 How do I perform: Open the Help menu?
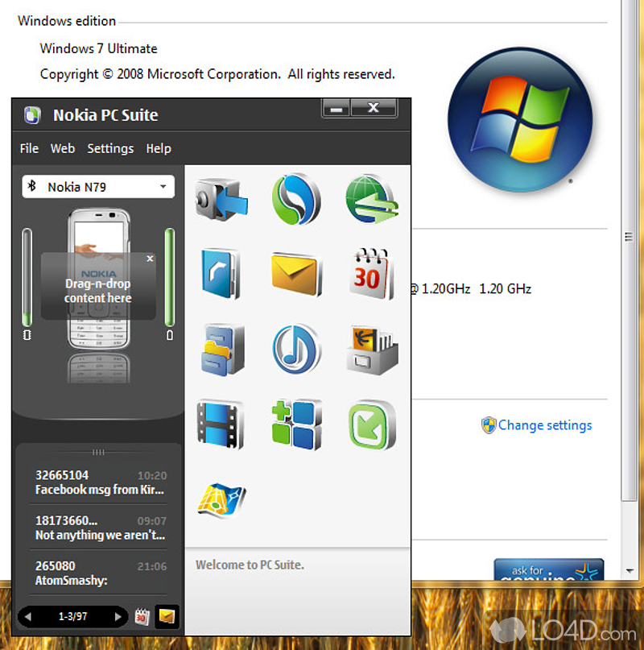159,148
